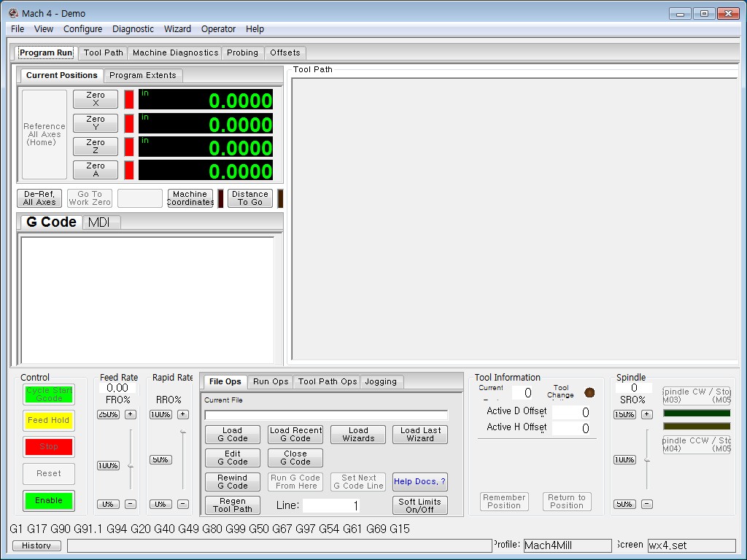Open the View menu
This screenshot has height=560, width=747.
click(x=43, y=29)
